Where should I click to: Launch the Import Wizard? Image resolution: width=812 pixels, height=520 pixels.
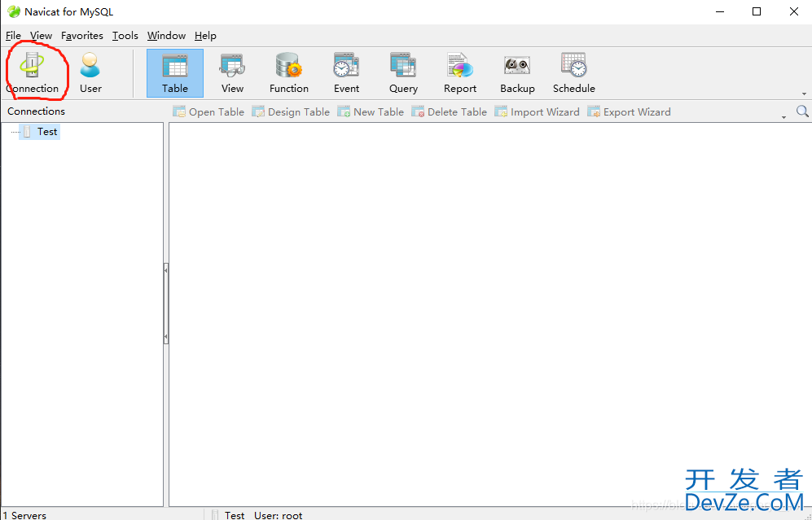pos(537,111)
